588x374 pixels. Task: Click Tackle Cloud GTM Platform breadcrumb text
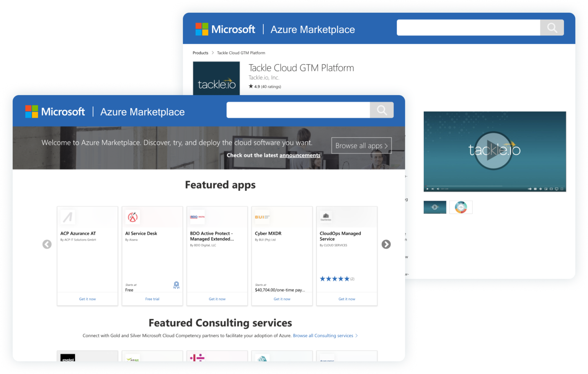point(241,53)
